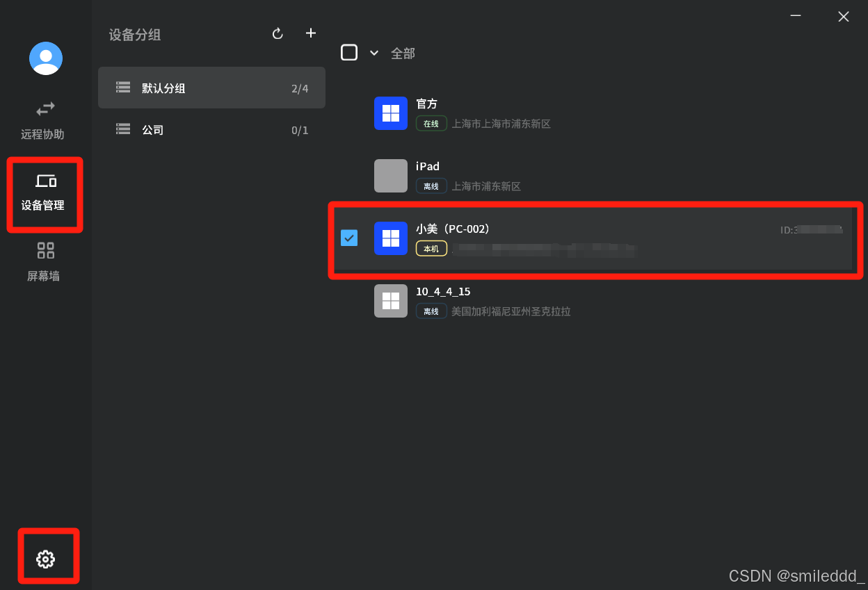Refresh the device groups list
The image size is (868, 590).
(x=278, y=33)
